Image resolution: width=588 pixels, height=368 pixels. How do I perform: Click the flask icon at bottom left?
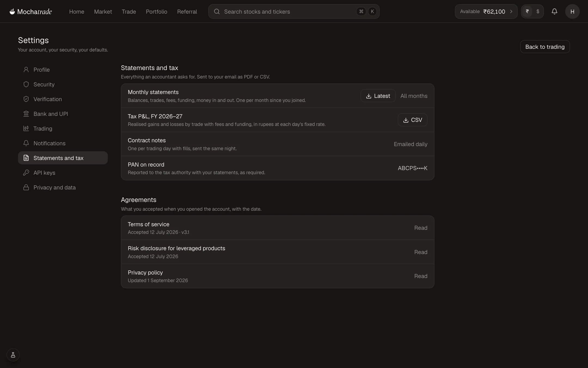click(13, 355)
